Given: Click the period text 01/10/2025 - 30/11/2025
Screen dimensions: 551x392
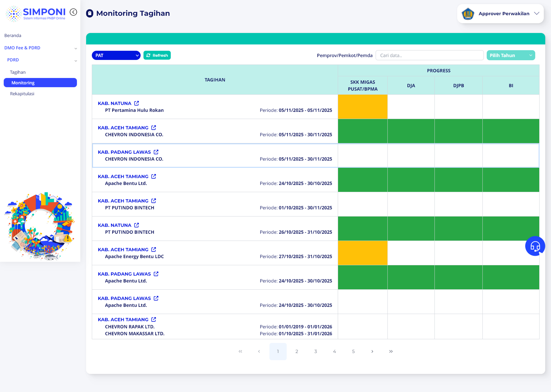Looking at the screenshot, I should tap(305, 208).
